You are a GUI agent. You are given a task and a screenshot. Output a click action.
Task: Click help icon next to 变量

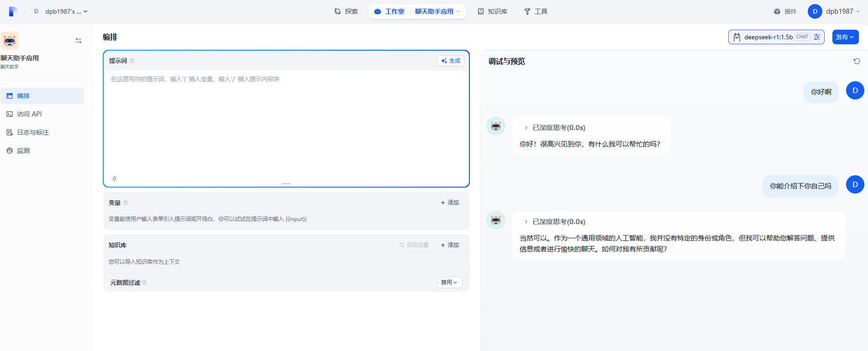pyautogui.click(x=126, y=203)
